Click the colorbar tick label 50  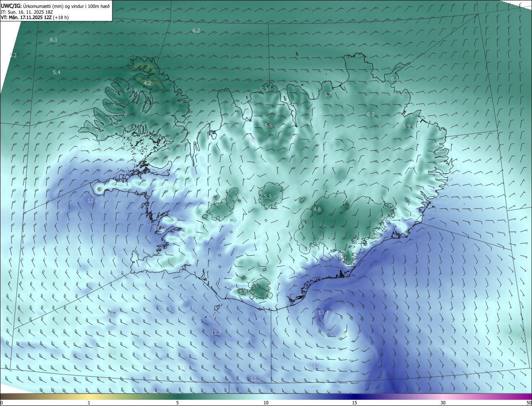[x=529, y=403]
